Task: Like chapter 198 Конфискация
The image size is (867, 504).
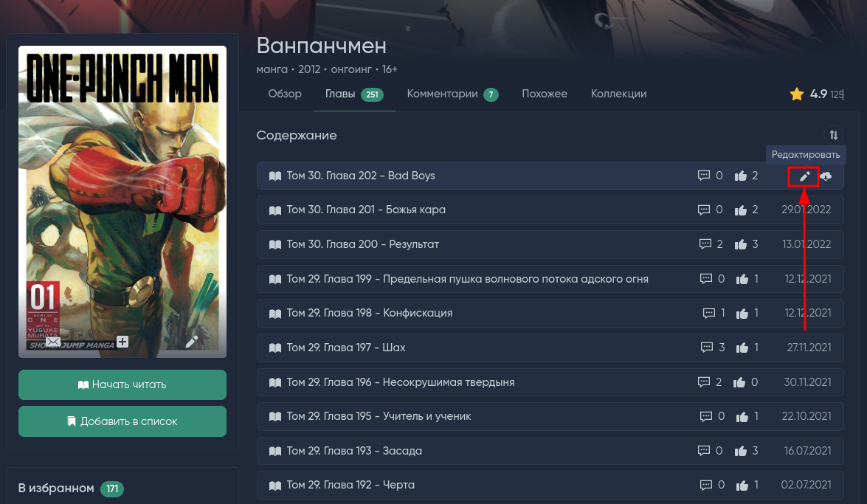Action: point(742,314)
